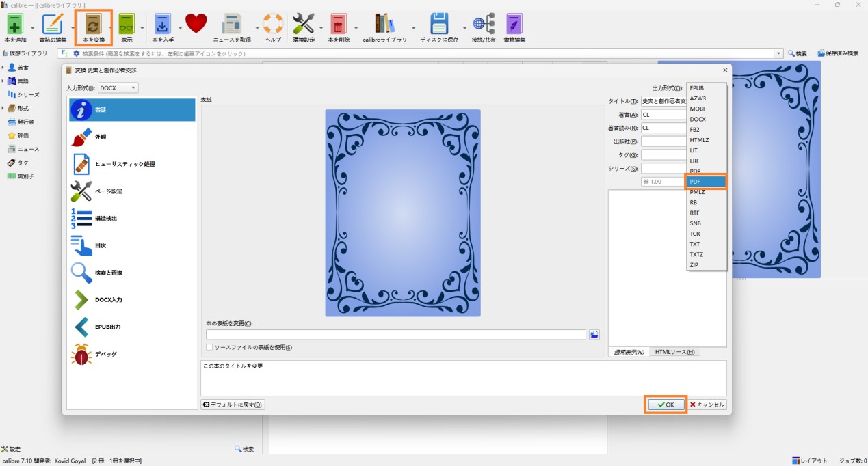Switch to the HTMLソース tab
This screenshot has height=466, width=868.
(674, 352)
